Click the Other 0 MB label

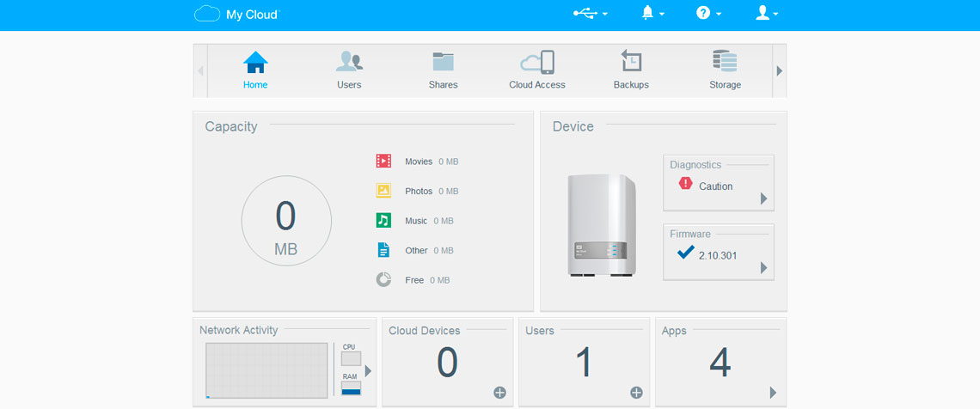tap(429, 250)
